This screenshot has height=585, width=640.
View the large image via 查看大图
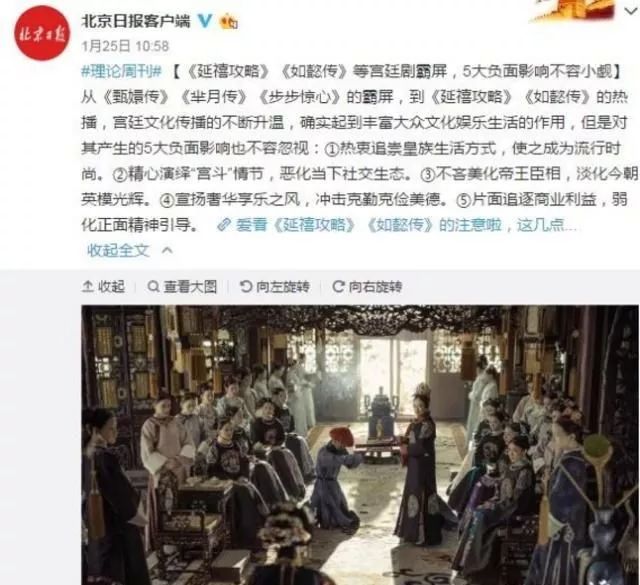pyautogui.click(x=190, y=287)
